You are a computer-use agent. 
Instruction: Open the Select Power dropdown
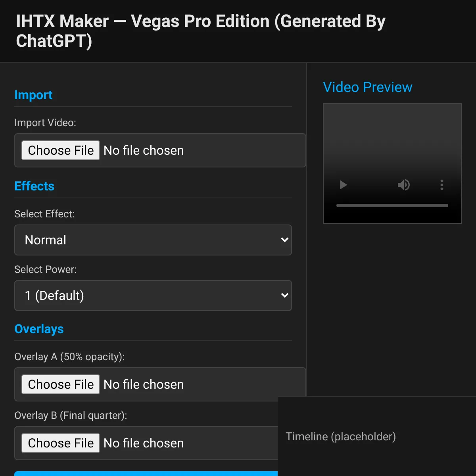(x=153, y=296)
